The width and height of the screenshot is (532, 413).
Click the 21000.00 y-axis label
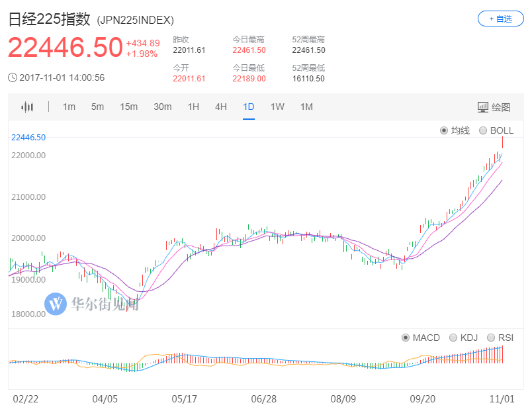tap(28, 197)
